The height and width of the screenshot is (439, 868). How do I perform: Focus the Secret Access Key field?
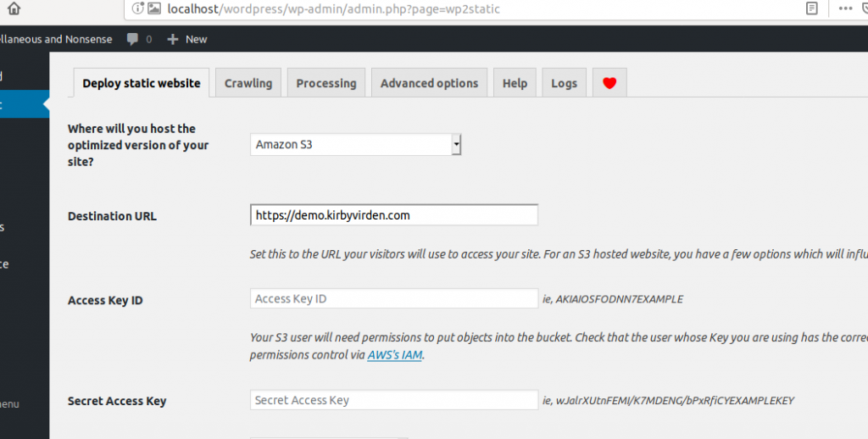[x=393, y=400]
